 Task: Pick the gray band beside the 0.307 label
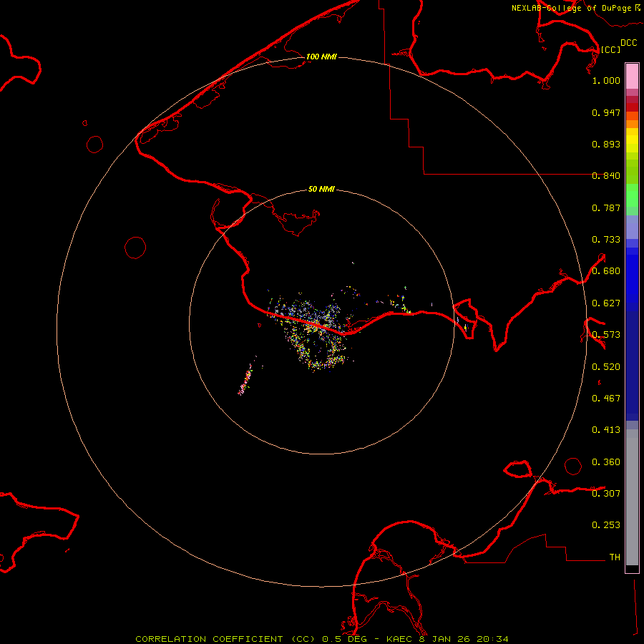[632, 494]
